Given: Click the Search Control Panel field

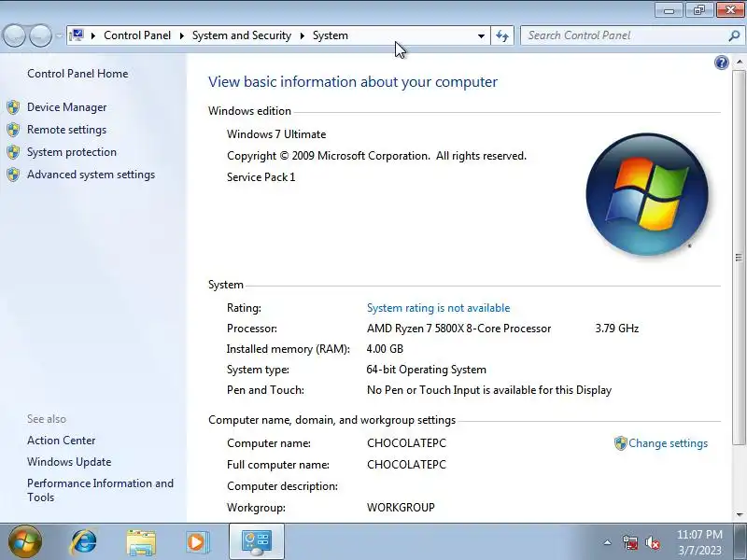Looking at the screenshot, I should point(626,35).
